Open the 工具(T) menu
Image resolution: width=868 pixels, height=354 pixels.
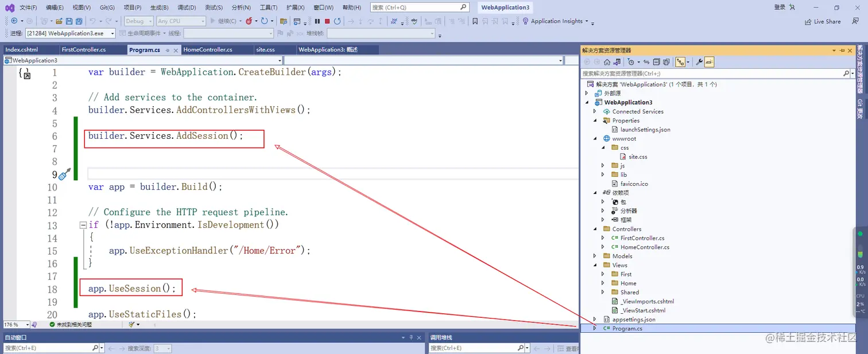268,7
